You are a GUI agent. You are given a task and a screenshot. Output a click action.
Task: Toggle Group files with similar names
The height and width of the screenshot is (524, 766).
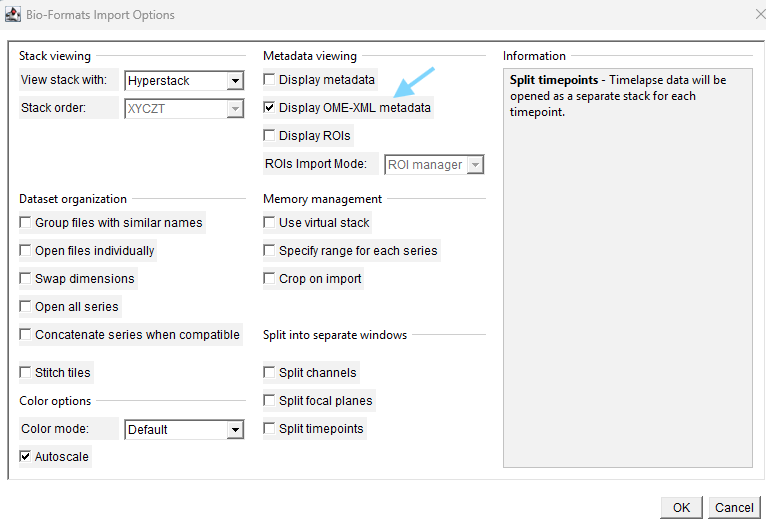coord(26,223)
